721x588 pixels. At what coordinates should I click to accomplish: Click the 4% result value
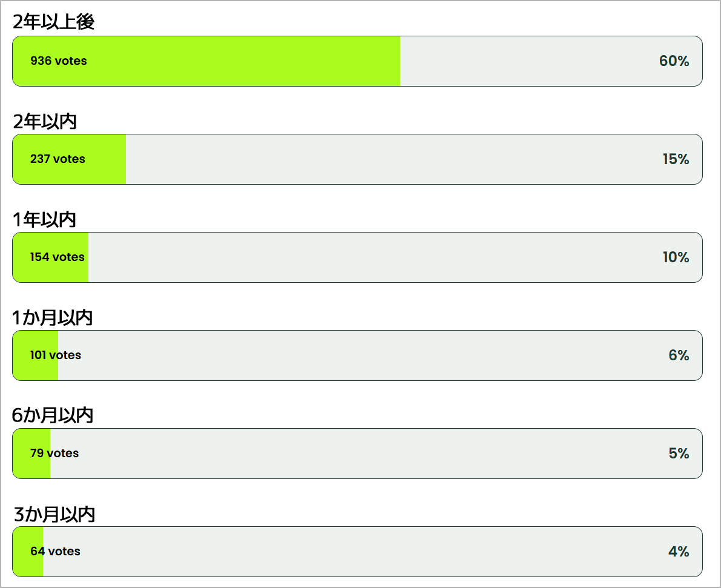(679, 550)
